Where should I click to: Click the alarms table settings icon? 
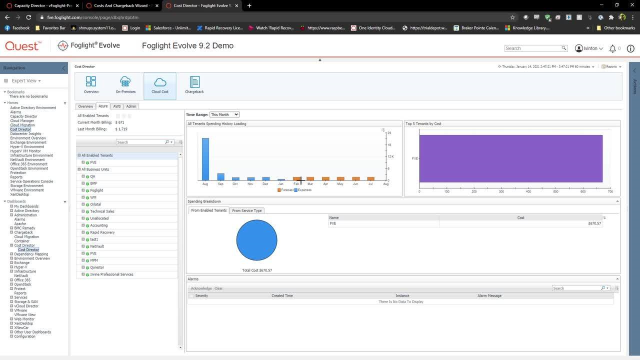(616, 288)
